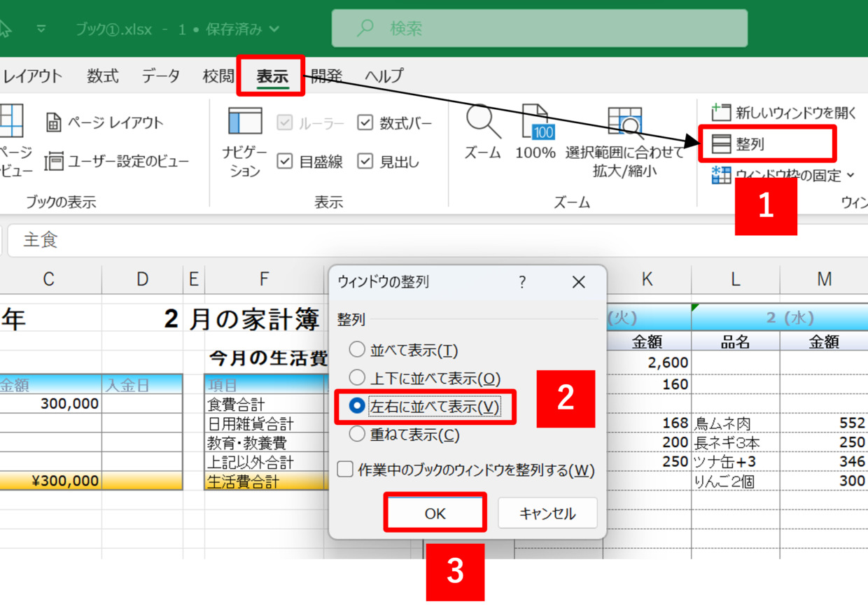Click Cancel (キャンセル) in the dialog
Screen dimensions: 868x611
tap(547, 513)
